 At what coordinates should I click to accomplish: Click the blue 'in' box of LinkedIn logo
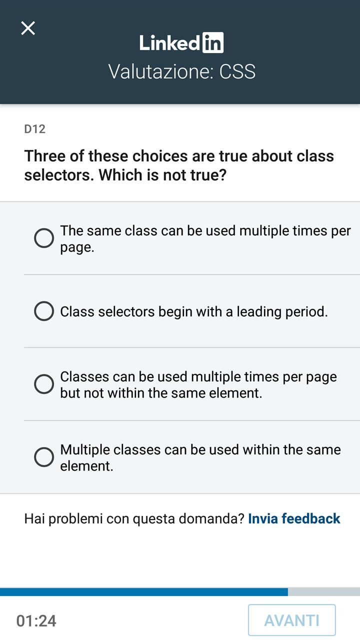212,43
